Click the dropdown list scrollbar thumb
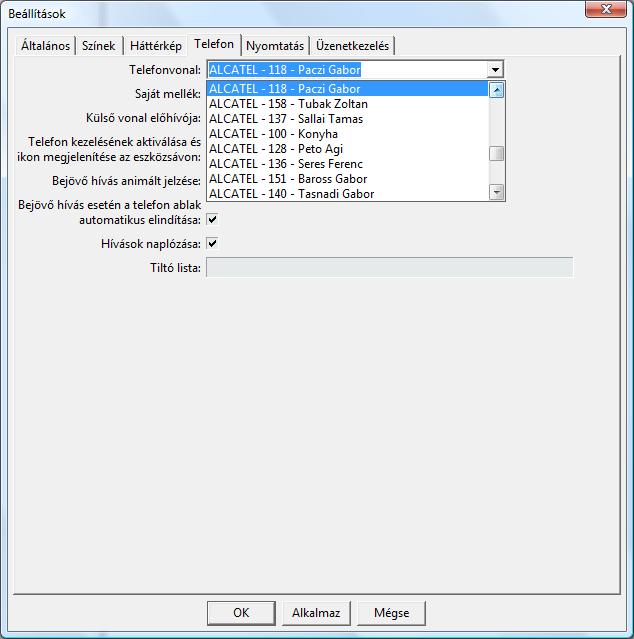 (x=496, y=154)
